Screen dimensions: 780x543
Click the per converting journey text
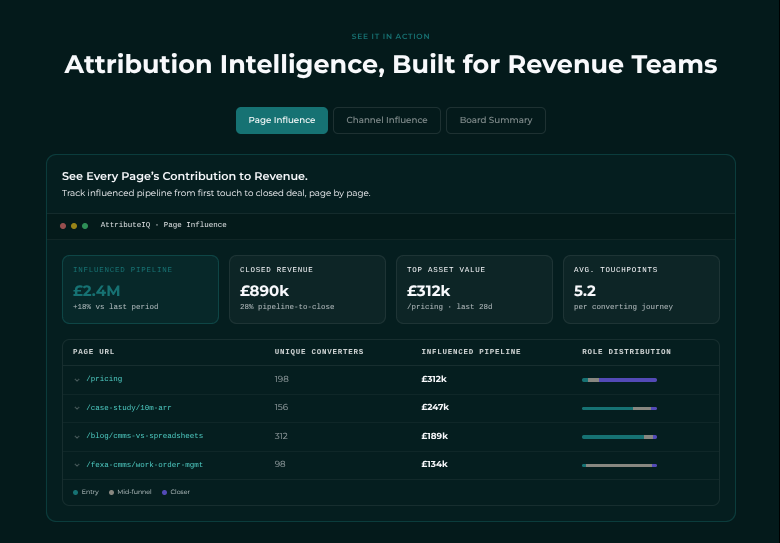623,307
